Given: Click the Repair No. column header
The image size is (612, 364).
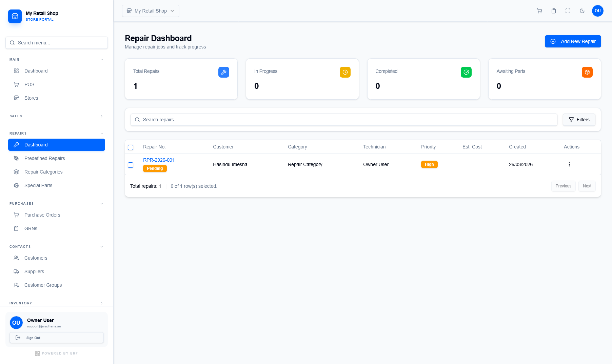Looking at the screenshot, I should [x=154, y=147].
